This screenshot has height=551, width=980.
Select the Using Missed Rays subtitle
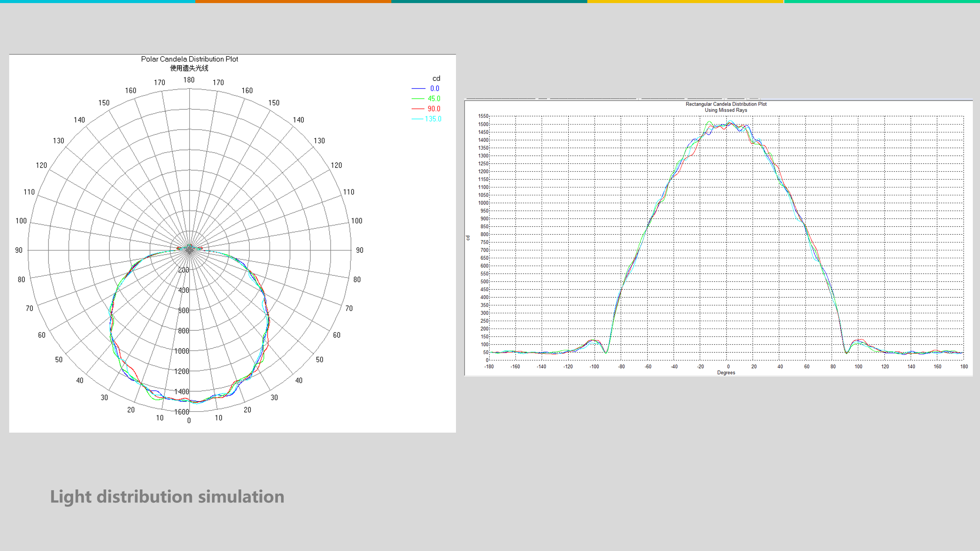coord(725,110)
